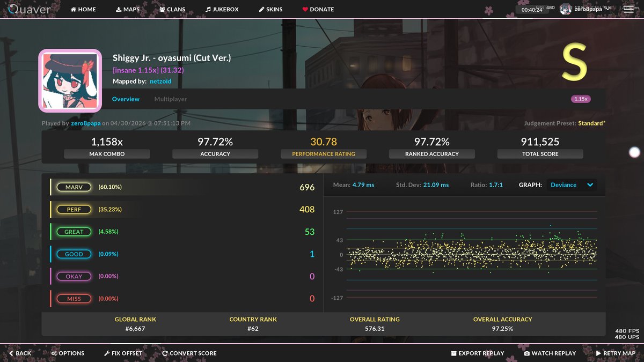The image size is (644, 362).
Task: Click FIX OFFSET in the footer
Action: [x=123, y=353]
